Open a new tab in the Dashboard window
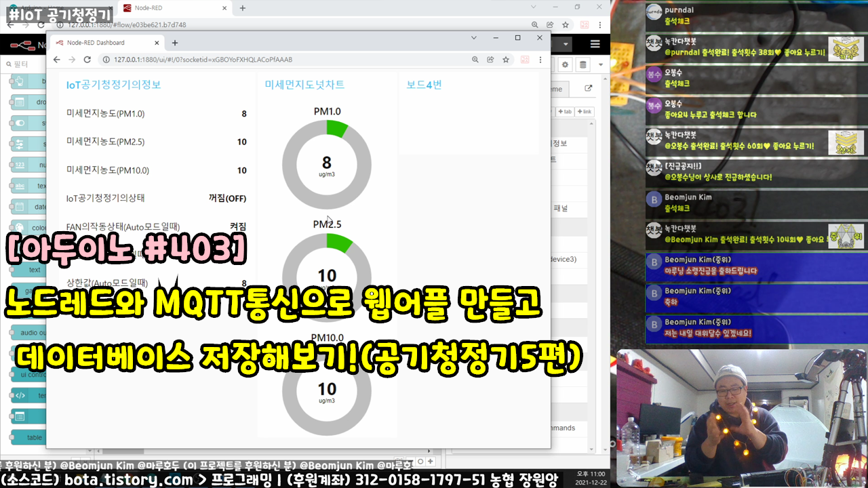The height and width of the screenshot is (488, 868). [x=175, y=42]
